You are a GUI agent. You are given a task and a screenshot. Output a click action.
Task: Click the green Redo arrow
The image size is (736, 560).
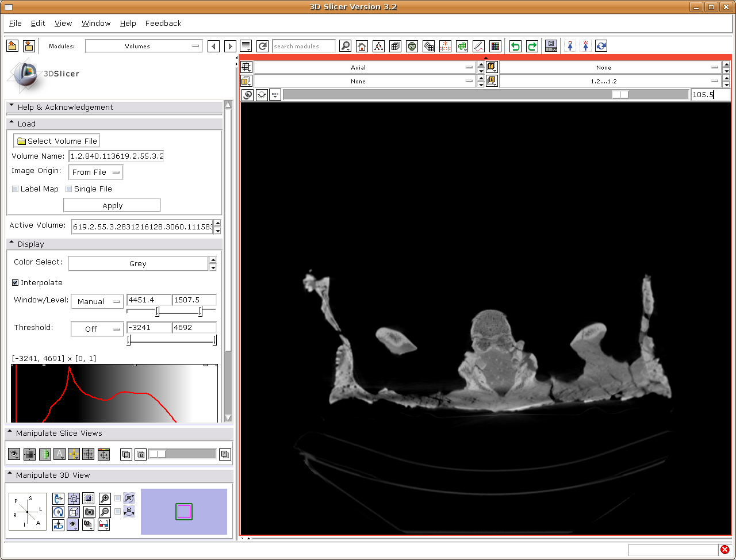(x=532, y=46)
